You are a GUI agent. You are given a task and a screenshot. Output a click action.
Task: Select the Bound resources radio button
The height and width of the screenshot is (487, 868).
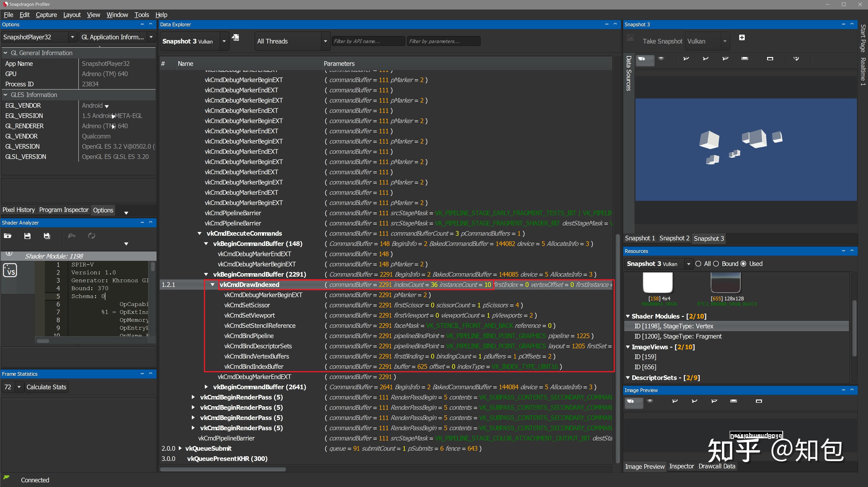716,264
